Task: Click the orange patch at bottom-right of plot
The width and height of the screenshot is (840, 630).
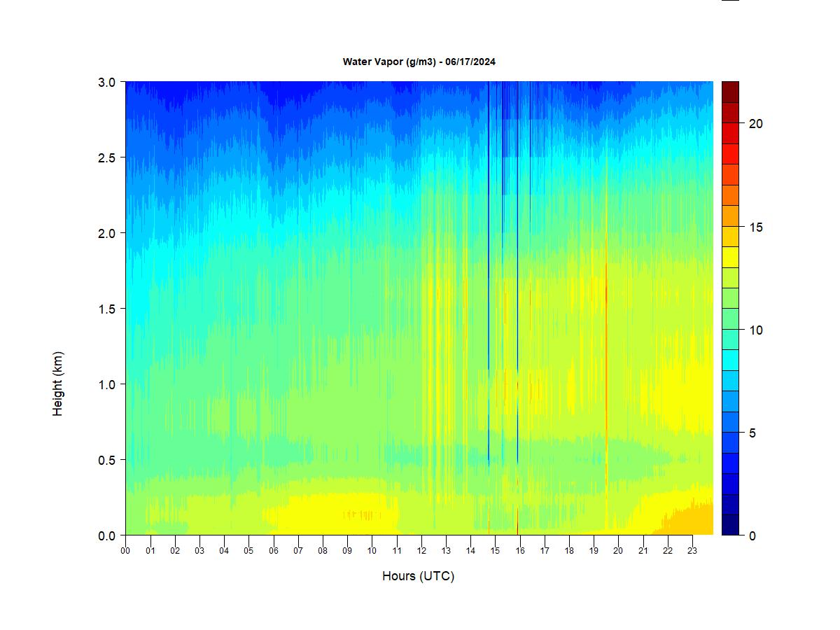Action: tap(689, 521)
